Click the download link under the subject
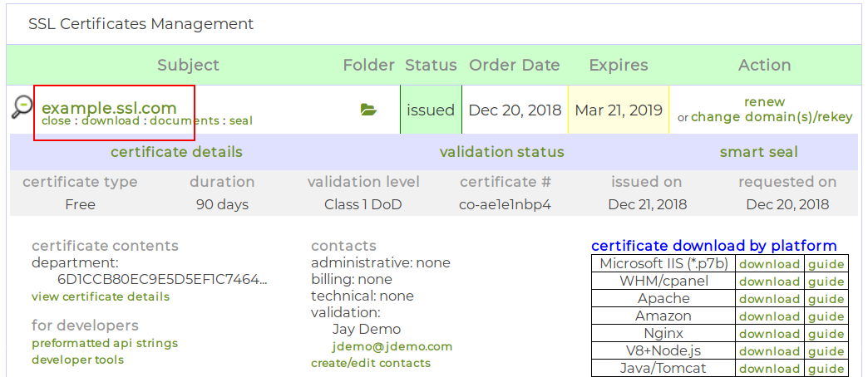The height and width of the screenshot is (377, 868). click(x=111, y=121)
